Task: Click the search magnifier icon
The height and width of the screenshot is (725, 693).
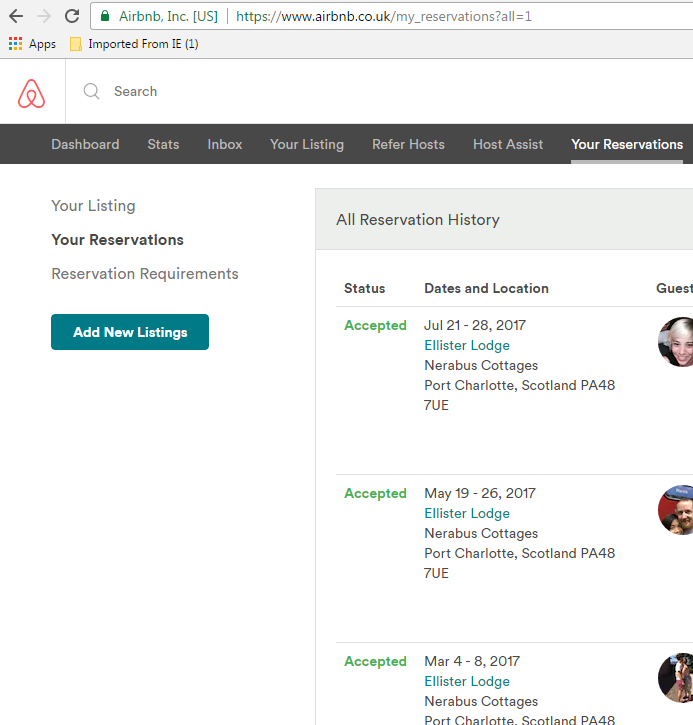Action: (x=92, y=91)
